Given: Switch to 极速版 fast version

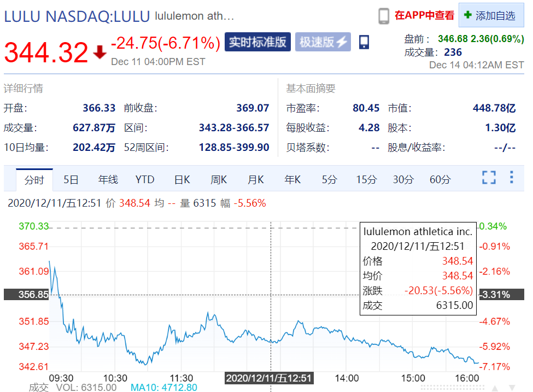Looking at the screenshot, I should click(323, 42).
